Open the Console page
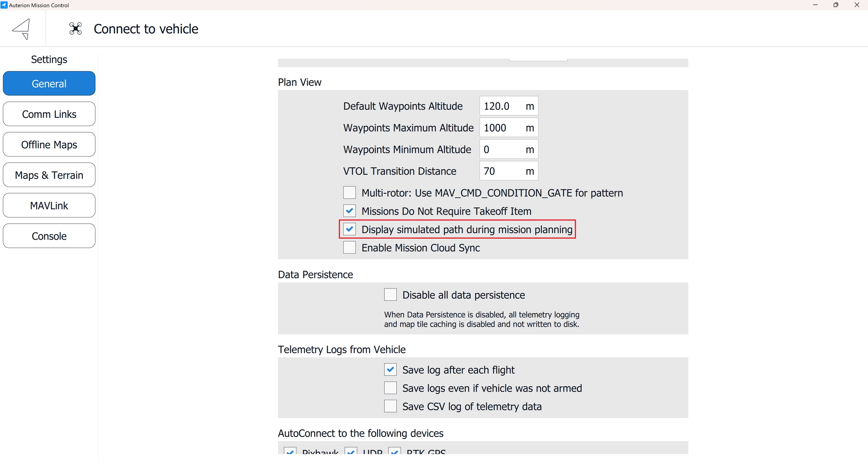 pos(49,236)
